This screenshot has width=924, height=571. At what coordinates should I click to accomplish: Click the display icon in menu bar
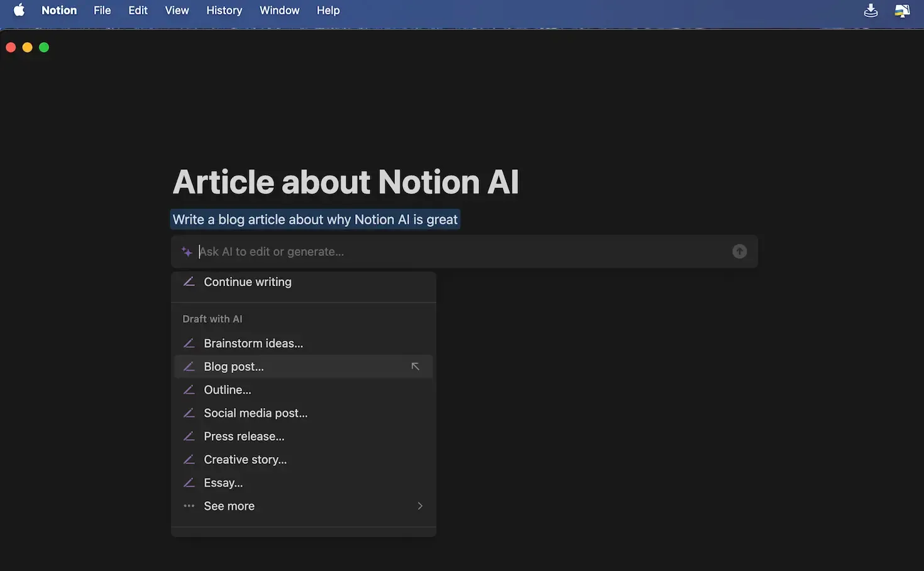[902, 10]
